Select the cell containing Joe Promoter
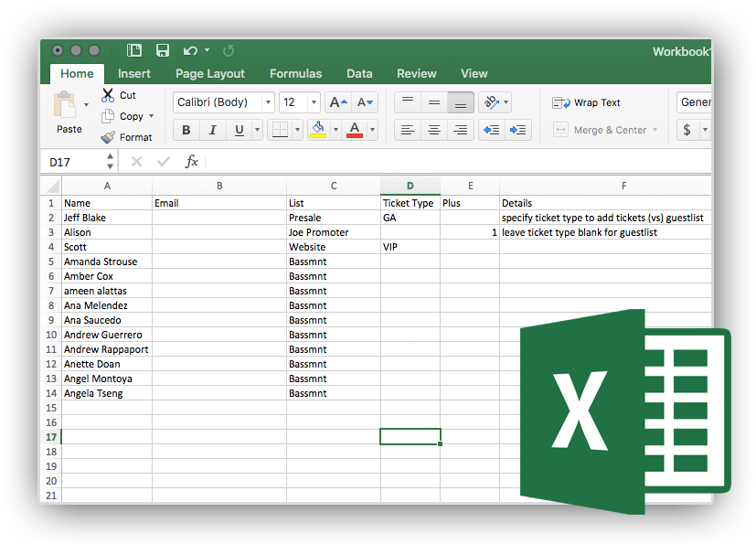The width and height of the screenshot is (756, 544). (333, 232)
